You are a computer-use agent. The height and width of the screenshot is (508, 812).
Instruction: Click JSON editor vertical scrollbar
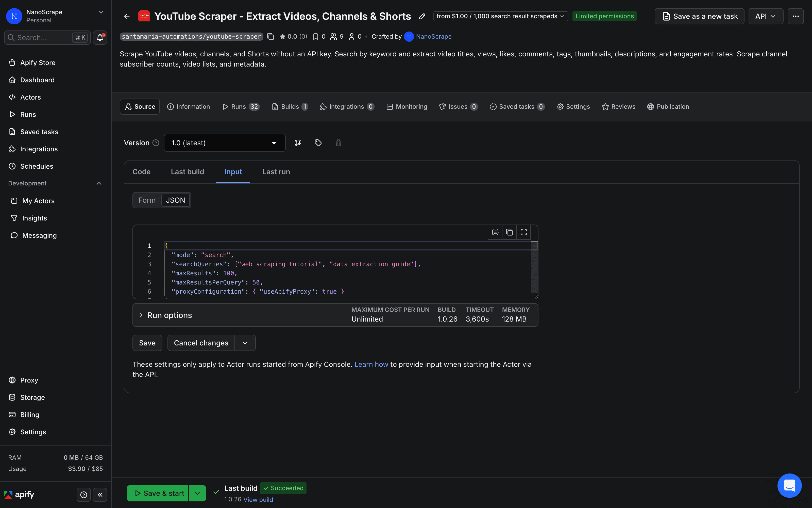(534, 267)
